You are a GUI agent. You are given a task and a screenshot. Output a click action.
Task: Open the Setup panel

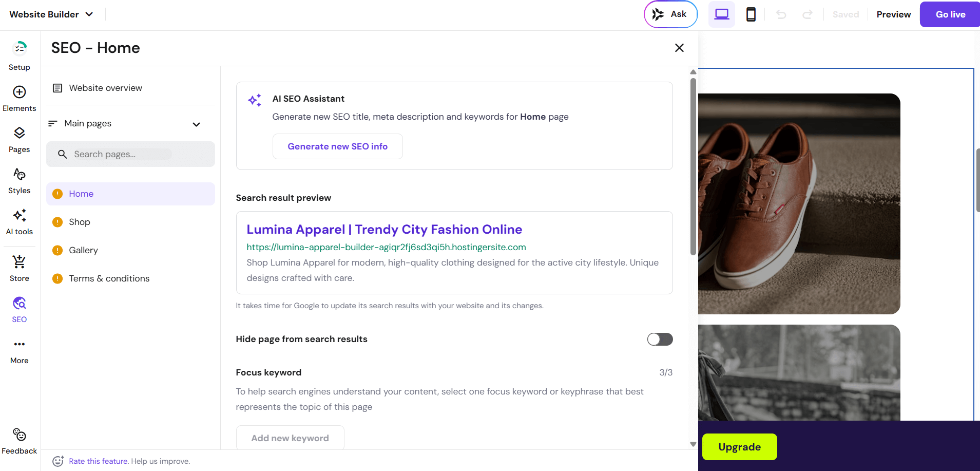[19, 53]
